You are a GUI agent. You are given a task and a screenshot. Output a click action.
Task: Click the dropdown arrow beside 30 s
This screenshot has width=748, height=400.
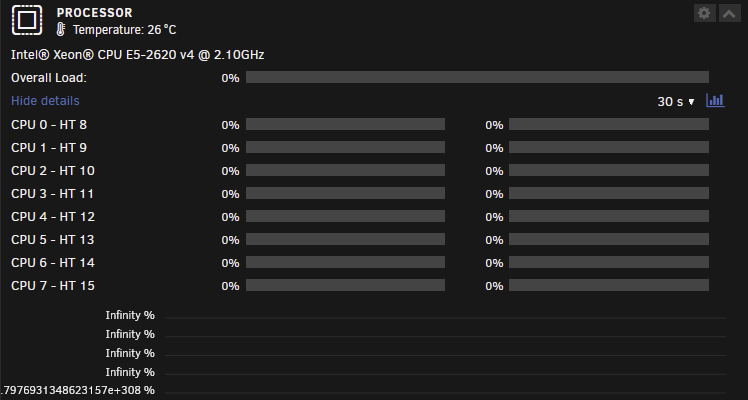tap(691, 102)
